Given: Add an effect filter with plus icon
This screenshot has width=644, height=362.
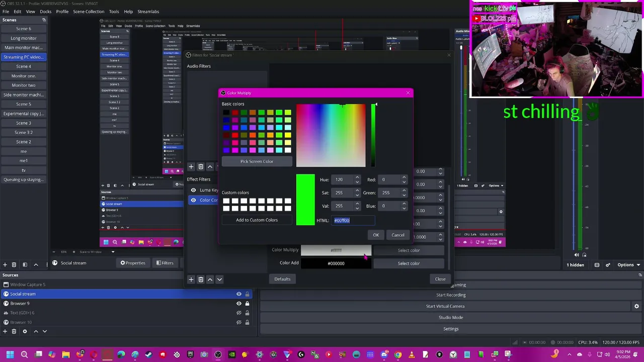Looking at the screenshot, I should click(191, 279).
